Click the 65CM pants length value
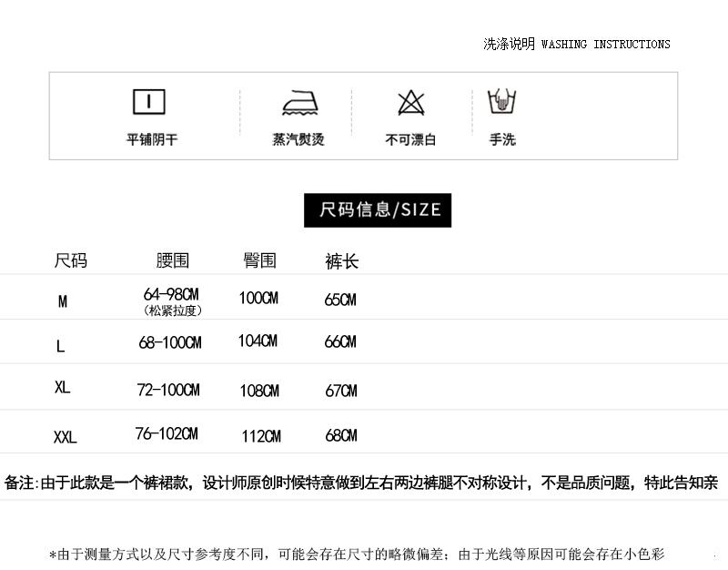This screenshot has height=570, width=728. pyautogui.click(x=340, y=300)
